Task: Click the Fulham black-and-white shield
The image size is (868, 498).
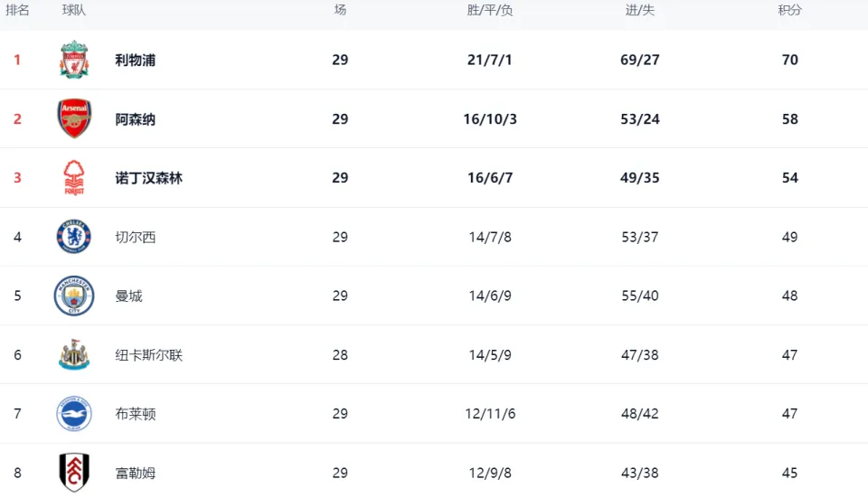Action: click(x=74, y=473)
